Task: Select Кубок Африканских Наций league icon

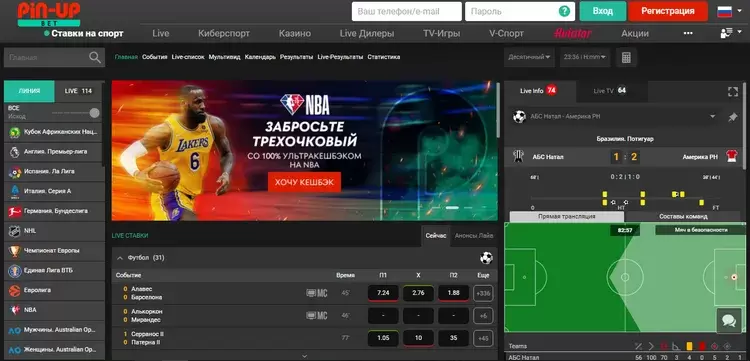Action: (14, 132)
